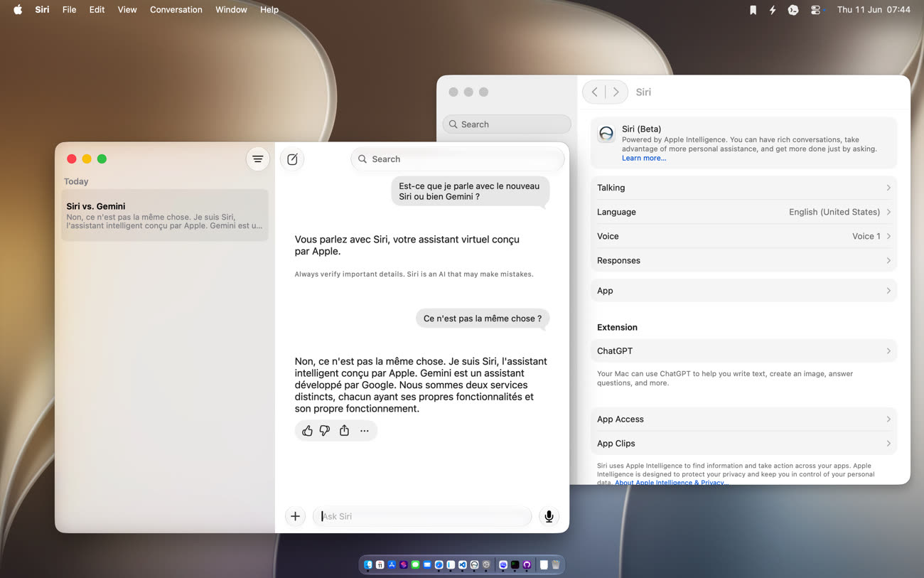Click the Siri app icon in the Dock
The height and width of the screenshot is (578, 924).
(x=475, y=564)
